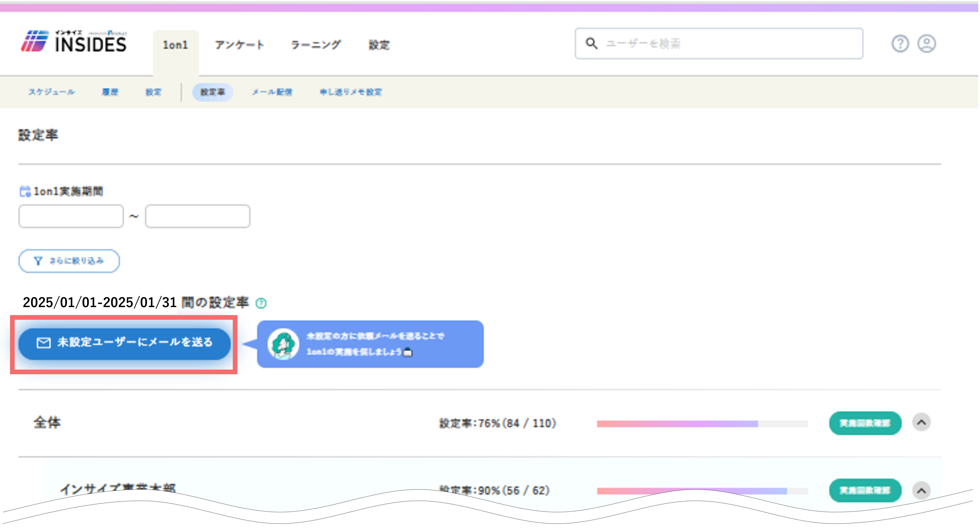Open 設定 in the main header navigation
Image resolution: width=980 pixels, height=529 pixels.
click(x=379, y=45)
